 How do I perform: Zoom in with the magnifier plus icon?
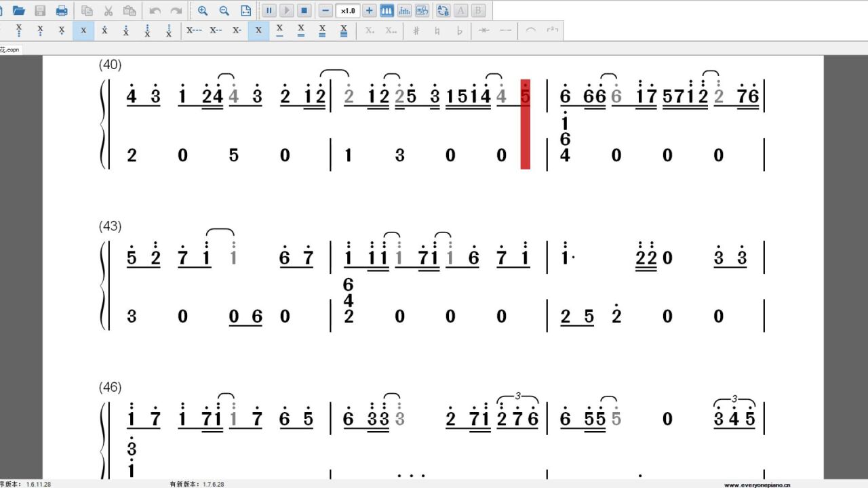click(203, 10)
